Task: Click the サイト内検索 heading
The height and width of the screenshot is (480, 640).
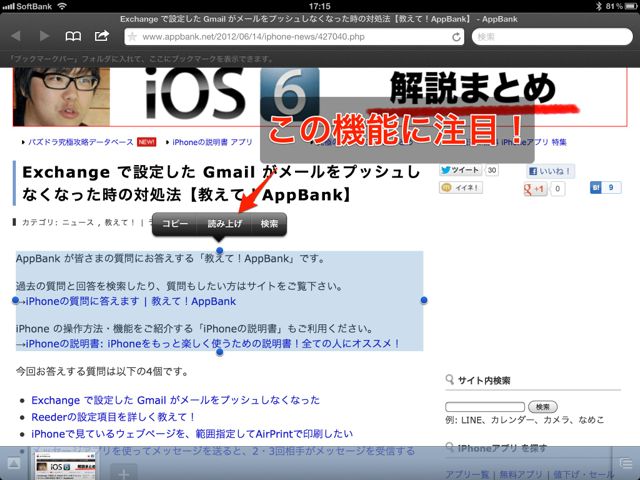Action: point(484,380)
